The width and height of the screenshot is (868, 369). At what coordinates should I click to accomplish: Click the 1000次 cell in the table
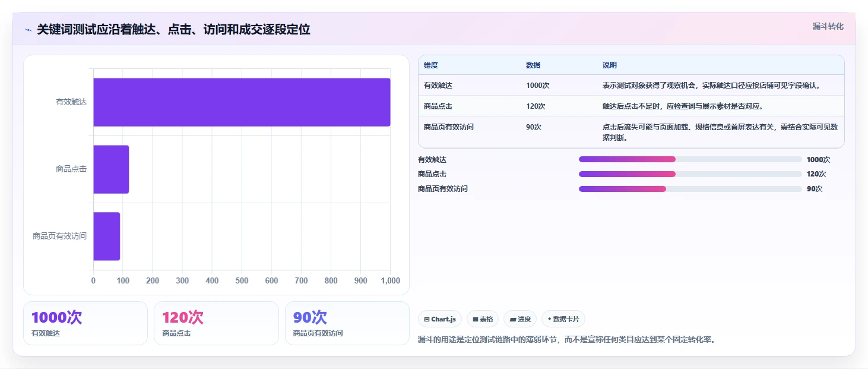click(538, 86)
